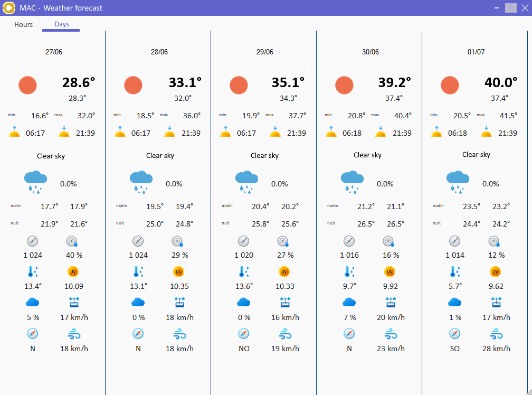532x395 pixels.
Task: Select the Days tab
Action: [61, 24]
